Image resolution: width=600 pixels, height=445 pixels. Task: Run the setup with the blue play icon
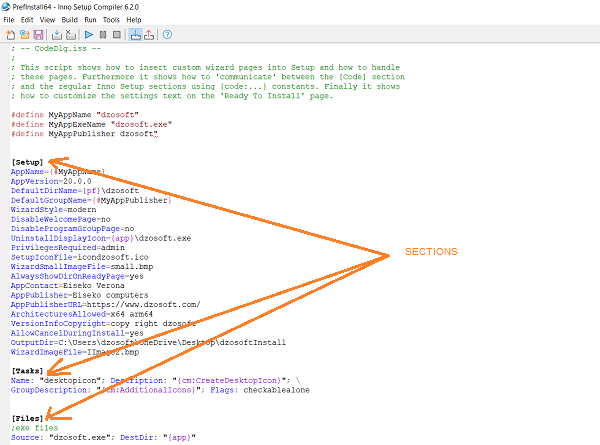pyautogui.click(x=89, y=35)
